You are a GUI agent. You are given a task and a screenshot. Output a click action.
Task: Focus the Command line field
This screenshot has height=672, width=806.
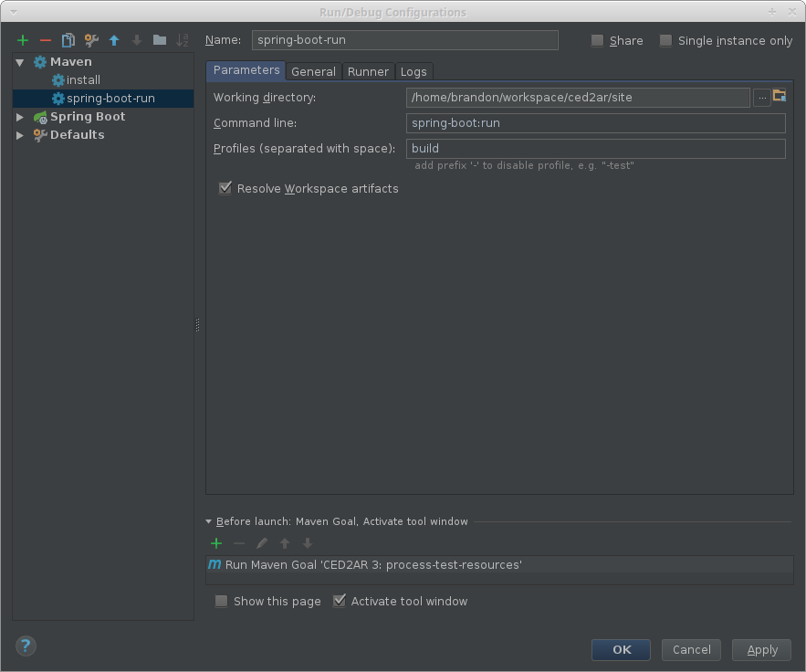pyautogui.click(x=596, y=123)
